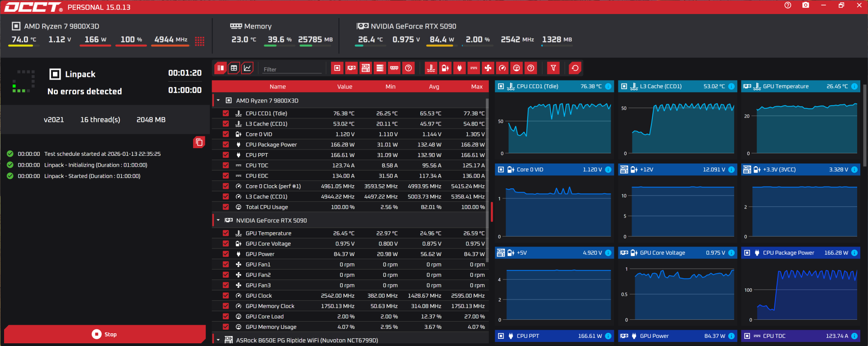Collapse the ASRock B650E PG Riptide group
Screen dimensions: 868x346
click(x=218, y=340)
